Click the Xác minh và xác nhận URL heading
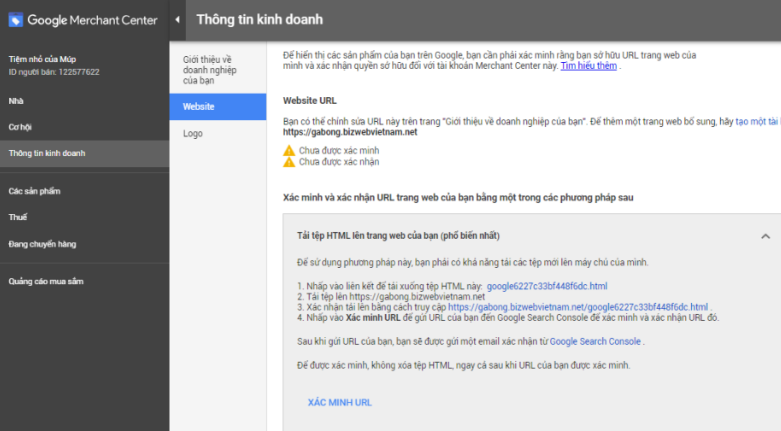 458,198
